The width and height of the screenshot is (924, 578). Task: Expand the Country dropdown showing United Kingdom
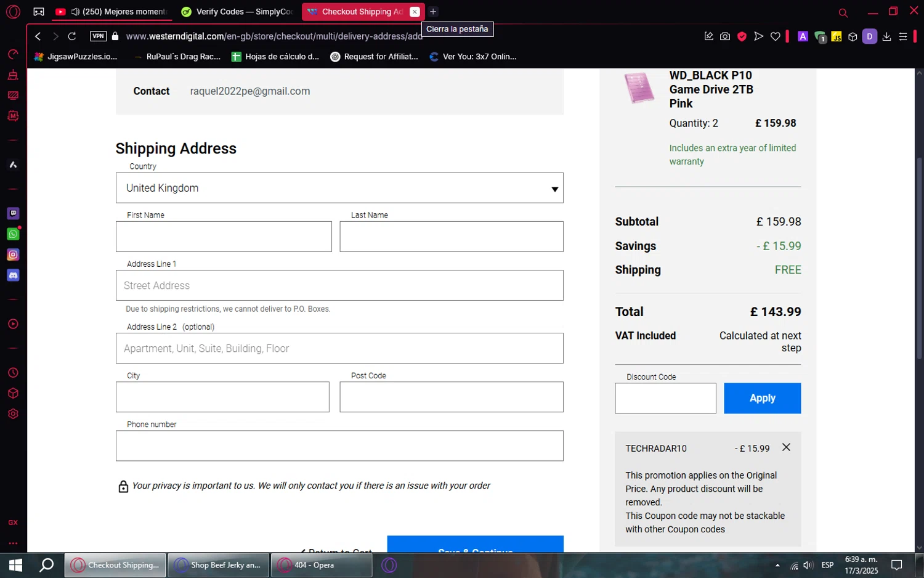click(x=339, y=188)
